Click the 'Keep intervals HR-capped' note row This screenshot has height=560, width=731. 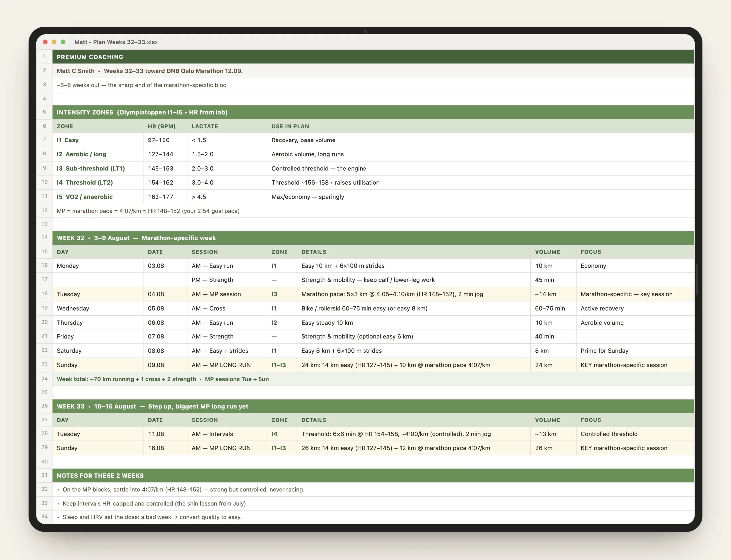373,503
